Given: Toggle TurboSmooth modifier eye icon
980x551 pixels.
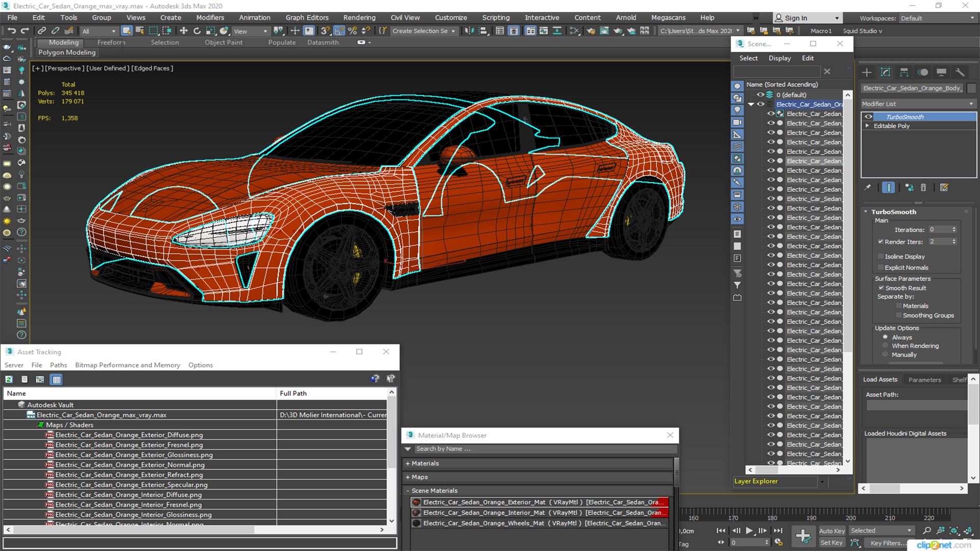Looking at the screenshot, I should tap(868, 117).
